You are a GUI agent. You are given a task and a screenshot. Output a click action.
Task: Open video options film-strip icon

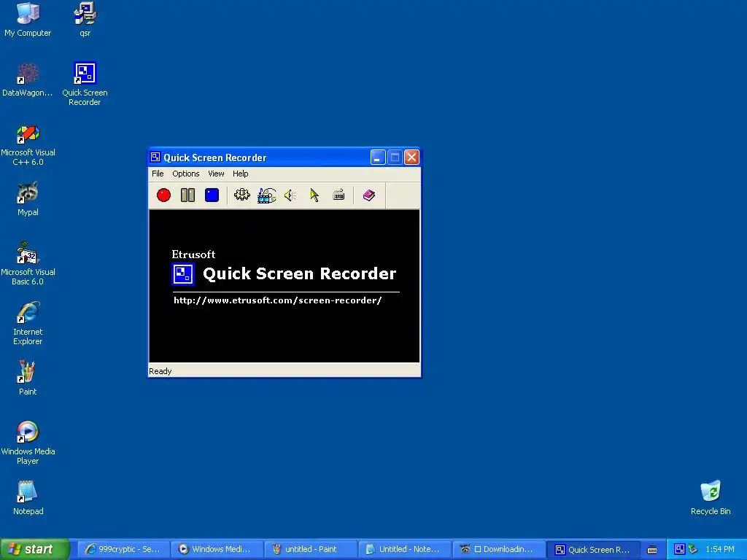click(x=267, y=195)
